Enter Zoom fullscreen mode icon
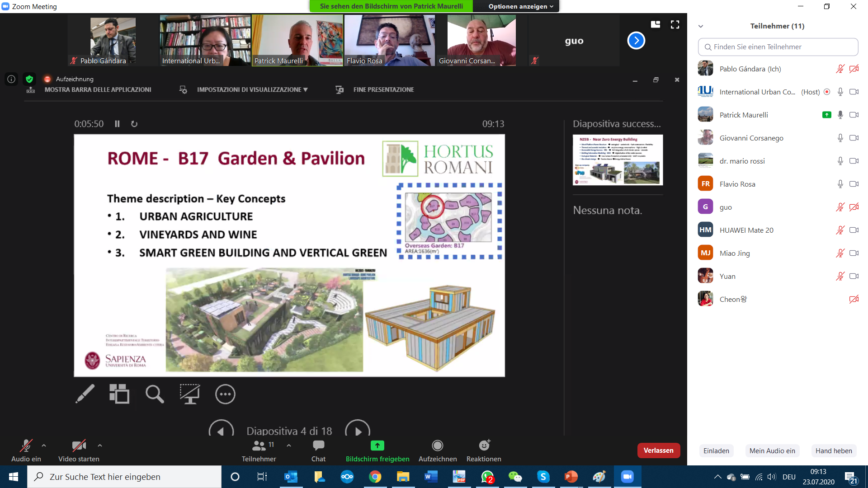Viewport: 868px width, 488px height. click(675, 25)
